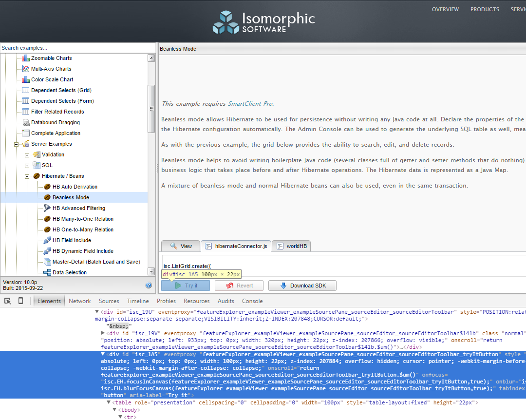Click the Color Scale Chart icon
The height and width of the screenshot is (420, 526).
(x=26, y=79)
